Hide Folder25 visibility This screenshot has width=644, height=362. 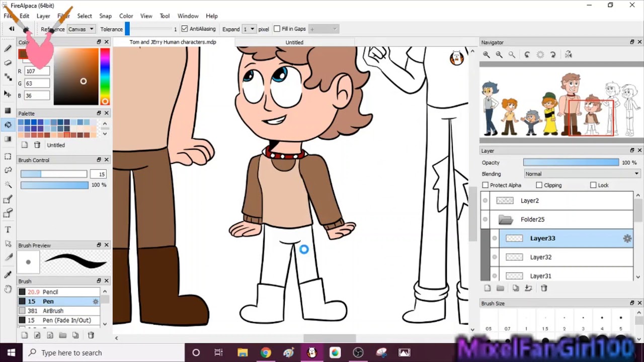[485, 219]
